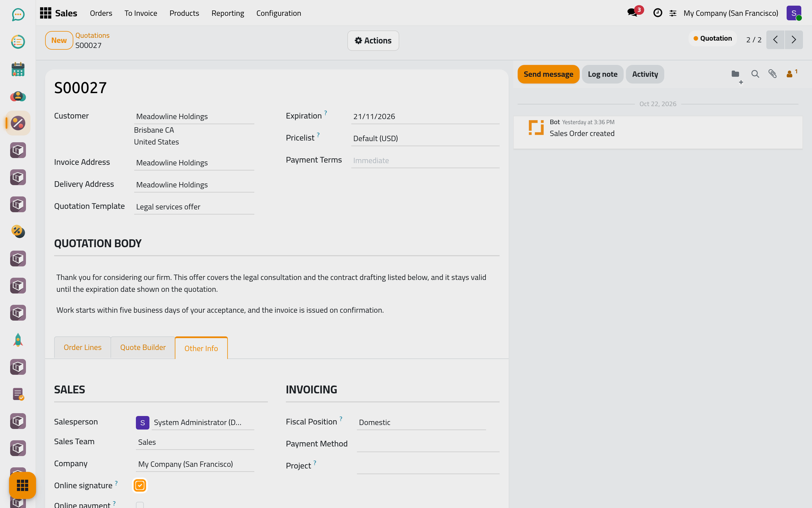Show help tooltip next to Expiration
Viewport: 812px width, 508px height.
coord(326,113)
